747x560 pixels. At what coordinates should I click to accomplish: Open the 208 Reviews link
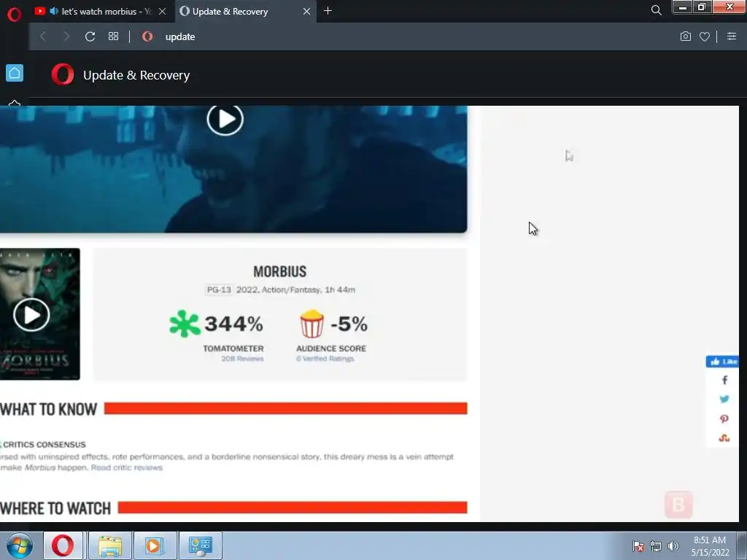pos(242,359)
